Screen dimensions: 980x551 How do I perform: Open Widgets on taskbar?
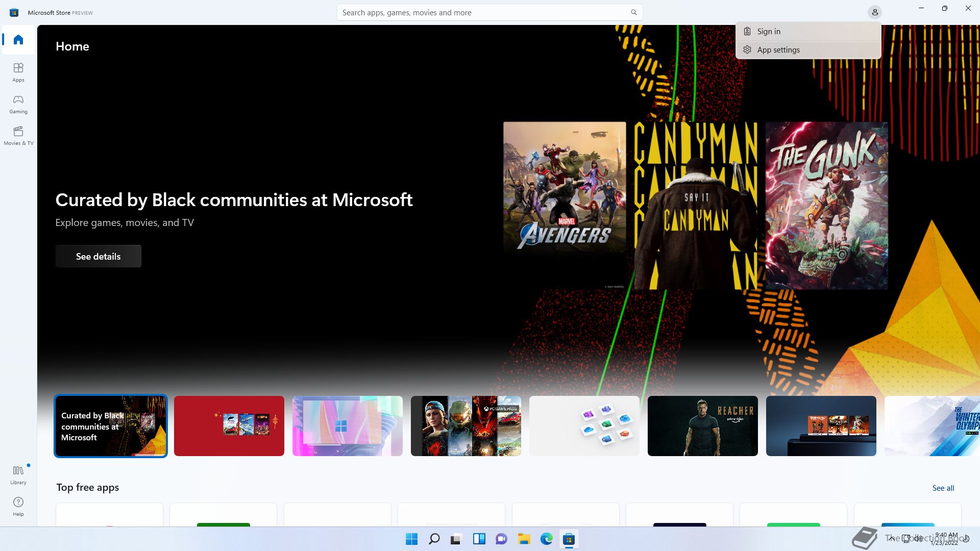point(479,539)
